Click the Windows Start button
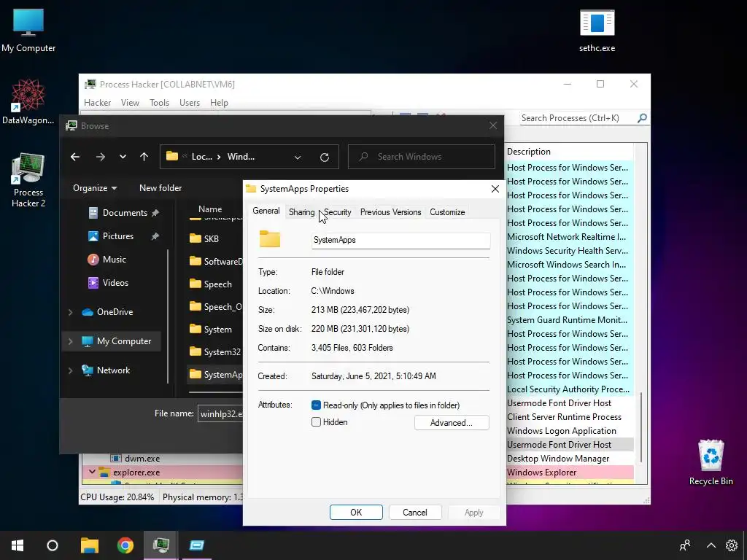The height and width of the screenshot is (560, 747). pyautogui.click(x=18, y=545)
